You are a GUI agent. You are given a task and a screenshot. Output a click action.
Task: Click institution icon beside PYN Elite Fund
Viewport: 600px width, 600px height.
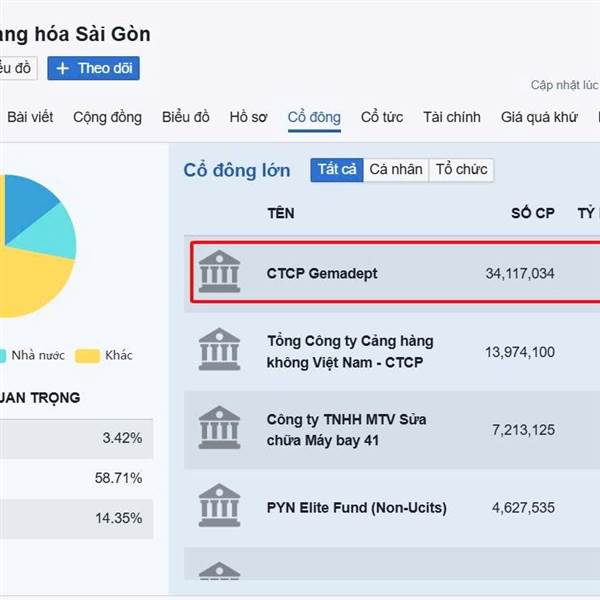[219, 505]
